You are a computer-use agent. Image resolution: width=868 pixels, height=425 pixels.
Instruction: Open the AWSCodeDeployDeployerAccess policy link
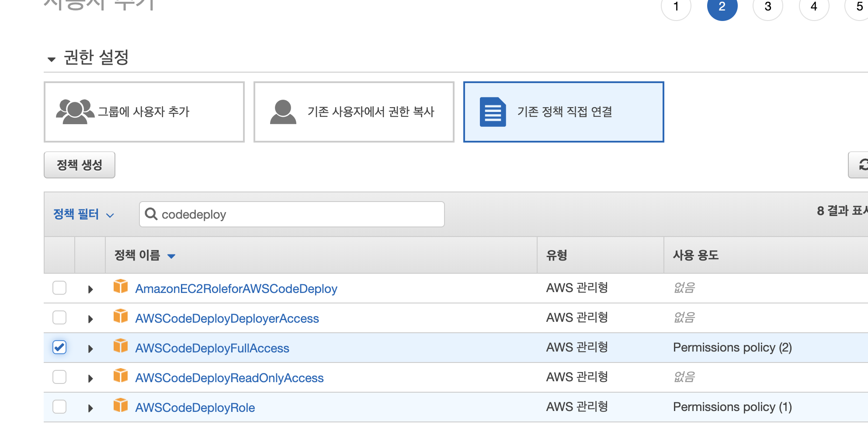(x=227, y=318)
